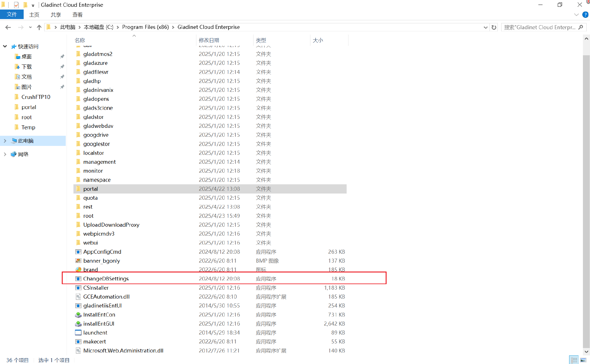Click the search box for Gladinet Cloud Enterprise
This screenshot has width=590, height=364.
coord(540,27)
